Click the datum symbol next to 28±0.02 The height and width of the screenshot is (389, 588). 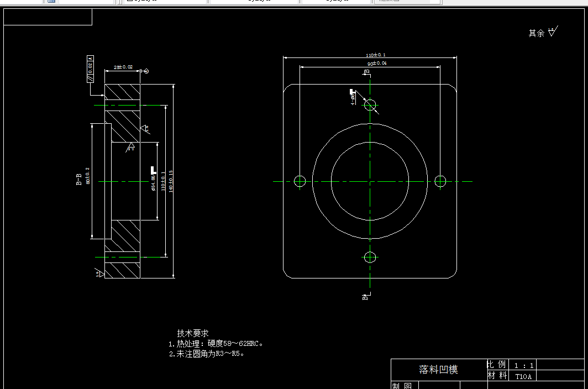click(146, 71)
